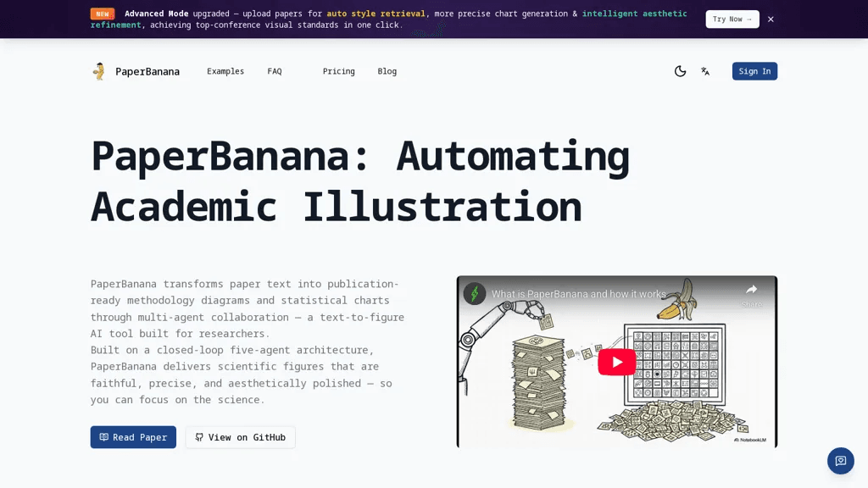The height and width of the screenshot is (488, 868).
Task: Open the Pricing page
Action: point(339,71)
